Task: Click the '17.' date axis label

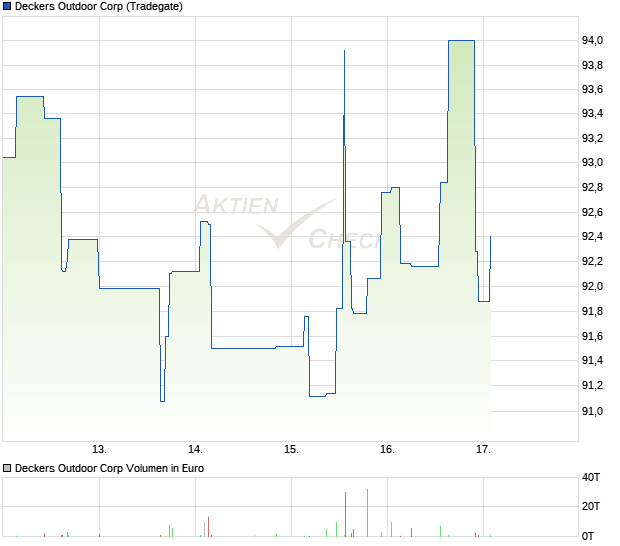Action: coord(484,450)
